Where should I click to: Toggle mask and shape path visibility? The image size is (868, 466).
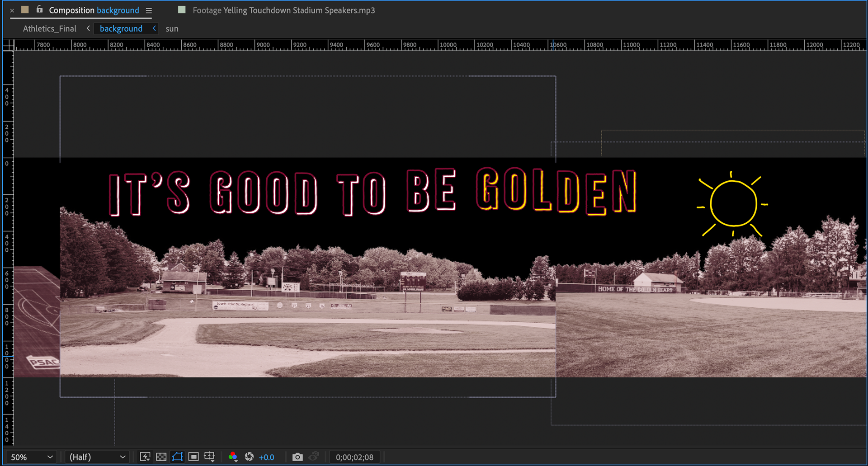(x=177, y=457)
